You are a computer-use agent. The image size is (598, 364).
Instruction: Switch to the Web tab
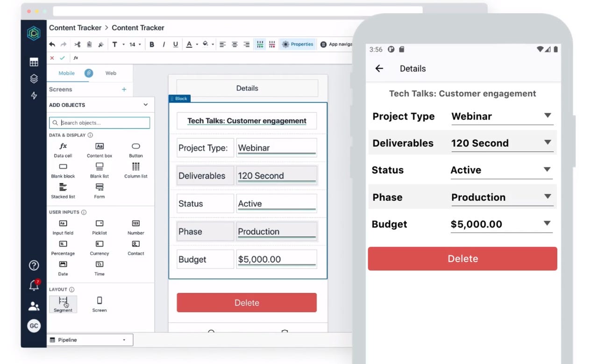click(111, 73)
